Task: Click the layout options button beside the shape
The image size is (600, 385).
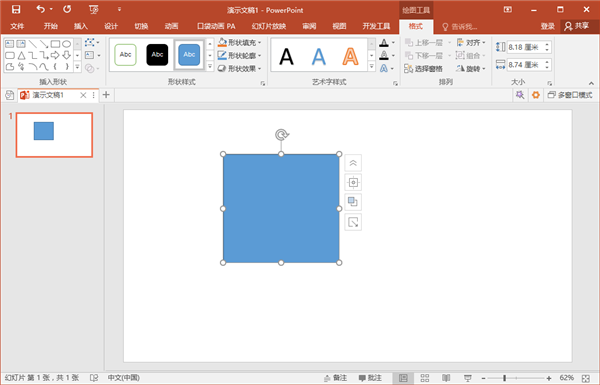Action: (353, 183)
